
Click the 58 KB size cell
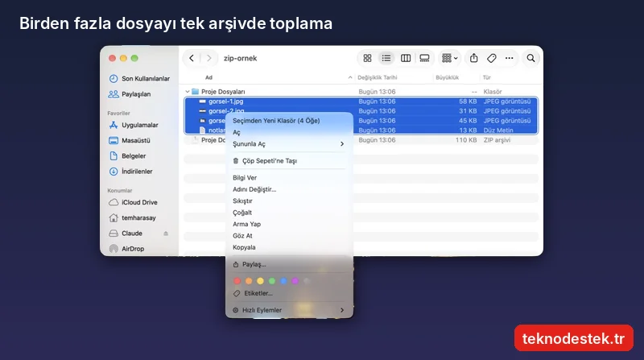coord(468,101)
